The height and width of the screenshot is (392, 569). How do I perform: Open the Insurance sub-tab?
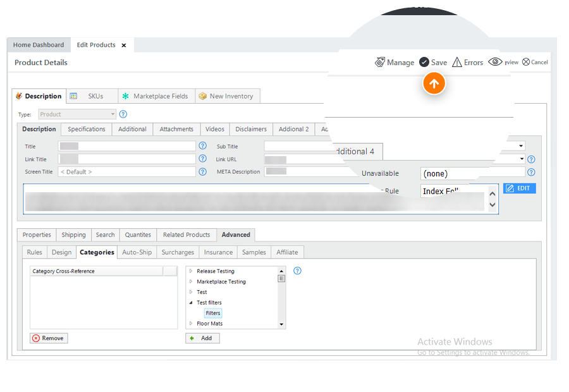pos(218,252)
